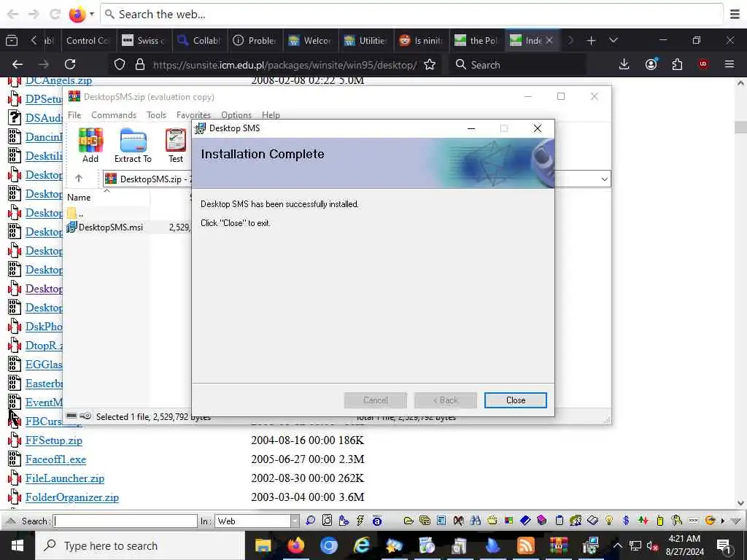Image resolution: width=747 pixels, height=560 pixels.
Task: Open the Faceoff1.exe link
Action: pos(55,459)
